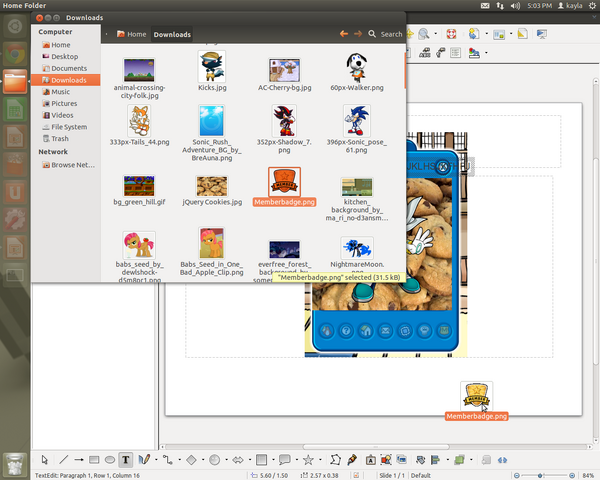The width and height of the screenshot is (600, 480).
Task: Click the Downloads path bar button
Action: [172, 34]
